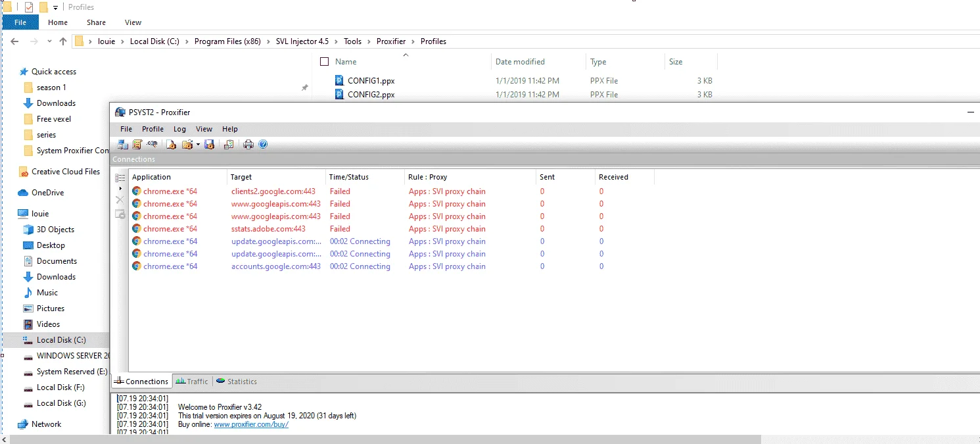Select the accounts.google.com:443 connection row
Screen dimensions: 980x444
pyautogui.click(x=391, y=266)
